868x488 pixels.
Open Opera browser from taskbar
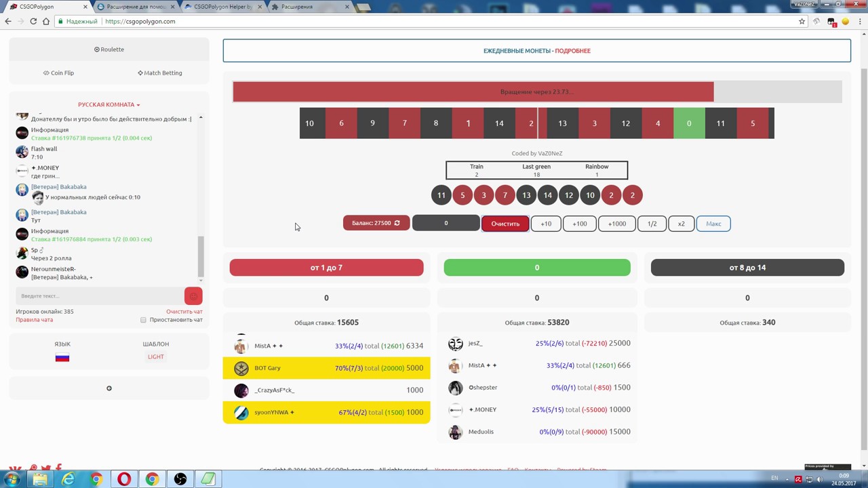click(124, 479)
